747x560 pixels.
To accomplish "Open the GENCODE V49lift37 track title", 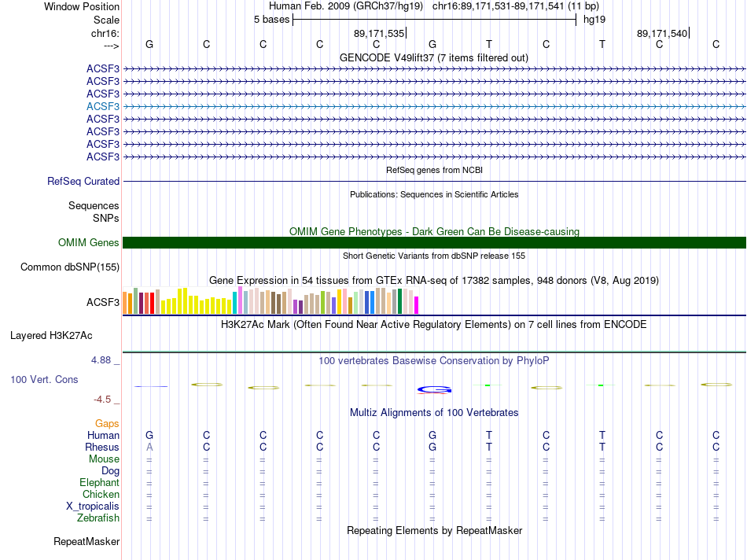I will 433,57.
